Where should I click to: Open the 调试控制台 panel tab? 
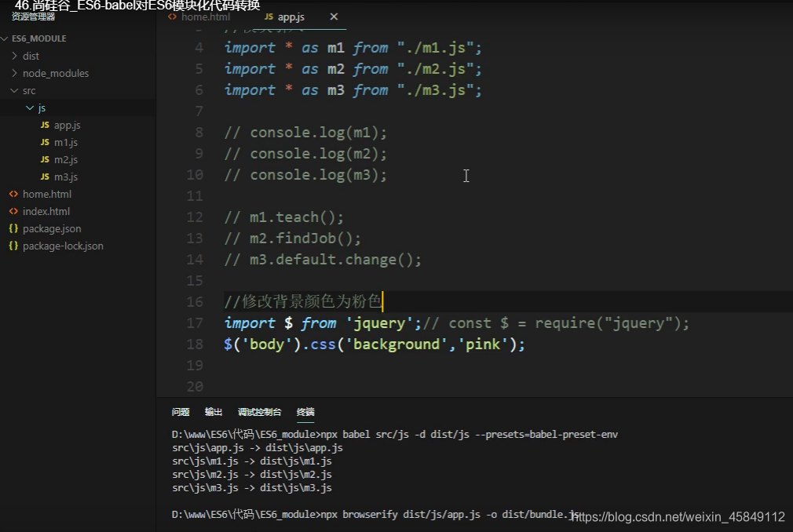(x=259, y=412)
